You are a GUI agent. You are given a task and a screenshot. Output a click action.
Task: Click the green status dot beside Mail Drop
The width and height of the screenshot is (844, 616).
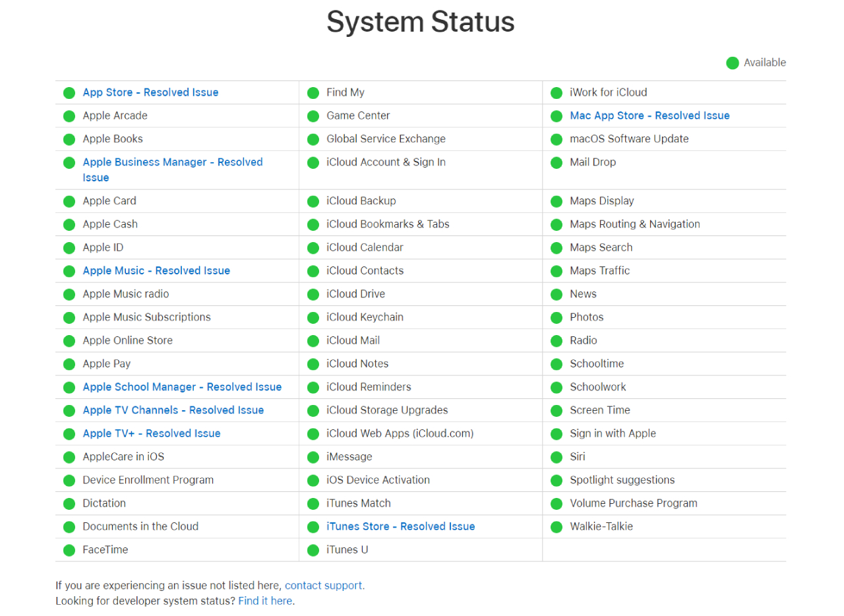pos(557,162)
